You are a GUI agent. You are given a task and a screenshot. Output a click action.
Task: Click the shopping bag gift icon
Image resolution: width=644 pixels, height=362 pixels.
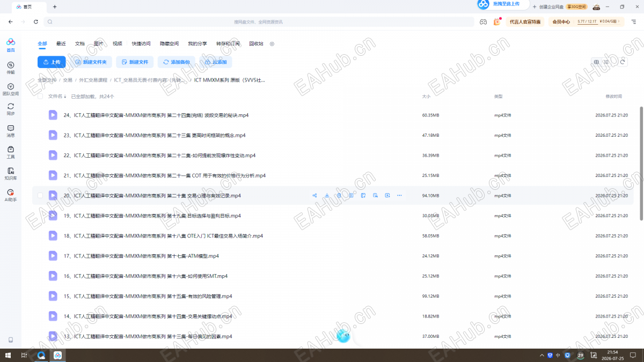[497, 21]
